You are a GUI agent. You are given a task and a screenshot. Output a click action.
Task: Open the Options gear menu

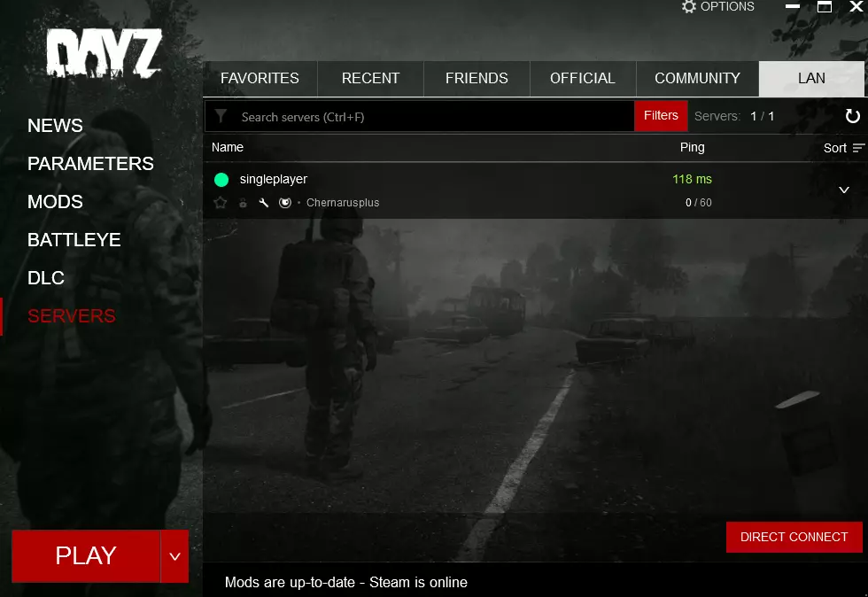point(718,7)
